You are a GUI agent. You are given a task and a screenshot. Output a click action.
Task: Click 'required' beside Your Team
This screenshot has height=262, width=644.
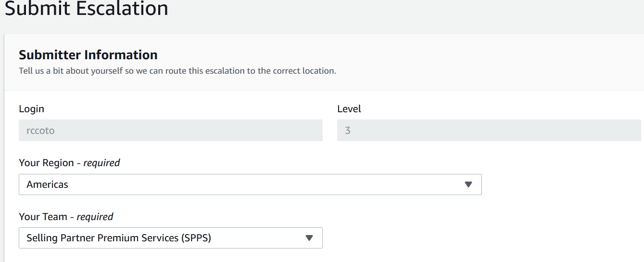click(95, 217)
